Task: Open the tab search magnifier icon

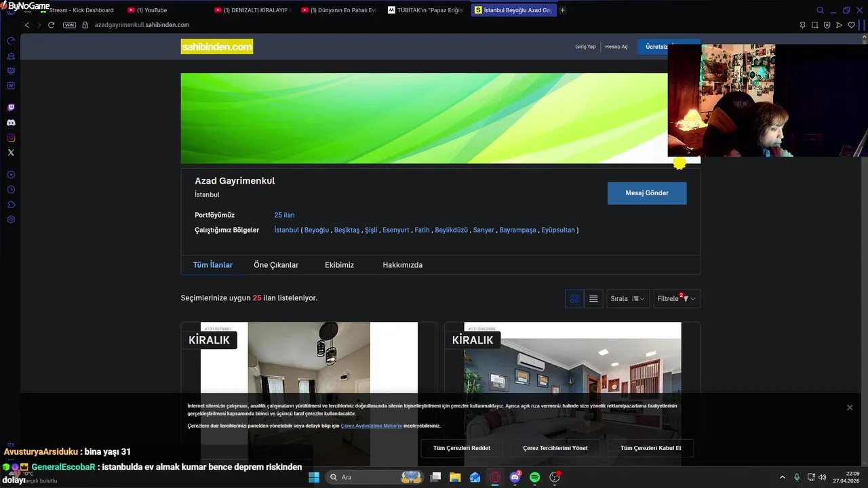Action: [x=820, y=10]
